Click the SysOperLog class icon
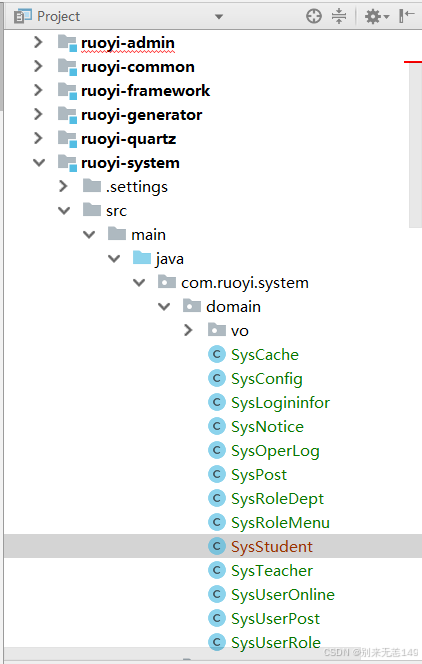 pos(217,450)
